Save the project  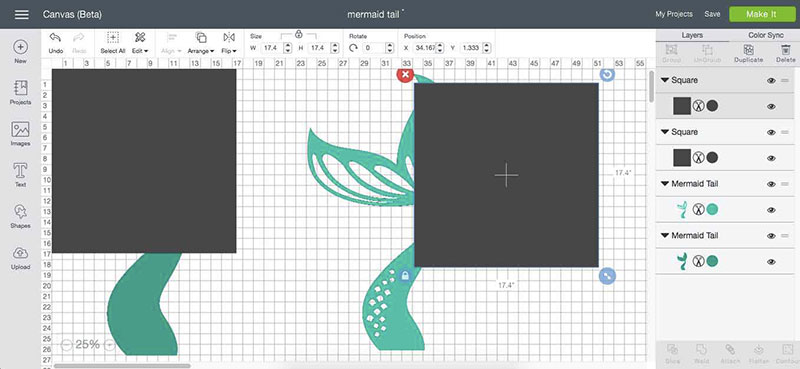[712, 14]
